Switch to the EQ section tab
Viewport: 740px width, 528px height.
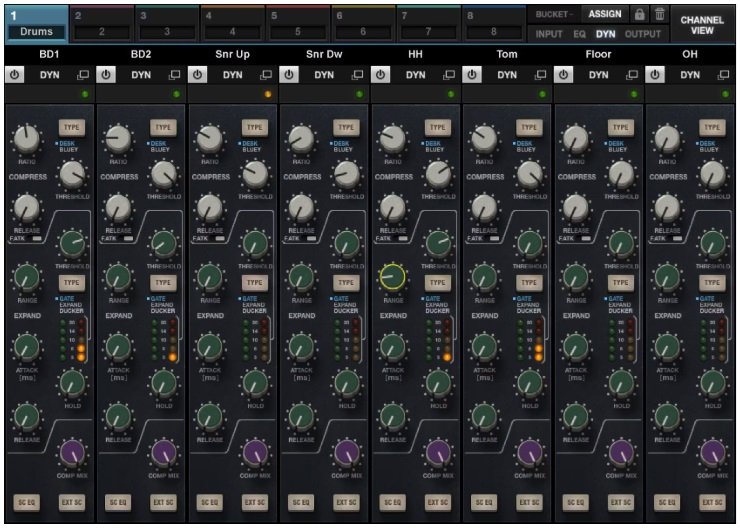coord(579,34)
